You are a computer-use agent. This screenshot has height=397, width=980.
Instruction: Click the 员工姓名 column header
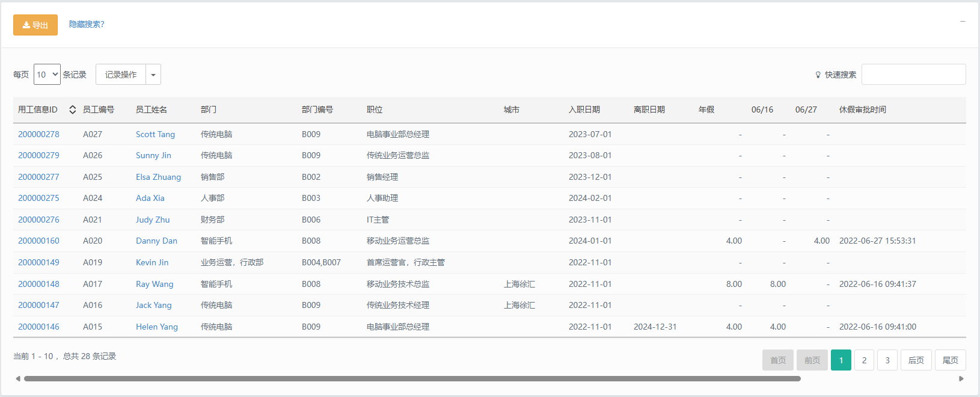(x=152, y=109)
